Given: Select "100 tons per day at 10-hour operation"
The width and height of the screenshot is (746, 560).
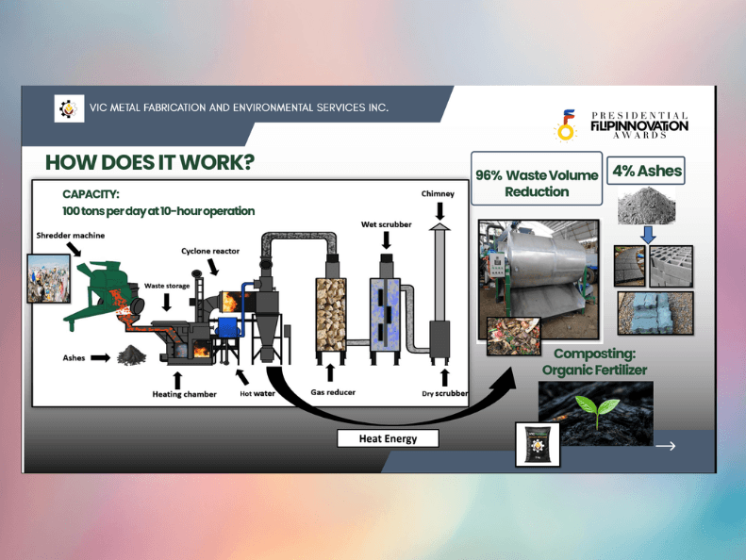Looking at the screenshot, I should [158, 211].
